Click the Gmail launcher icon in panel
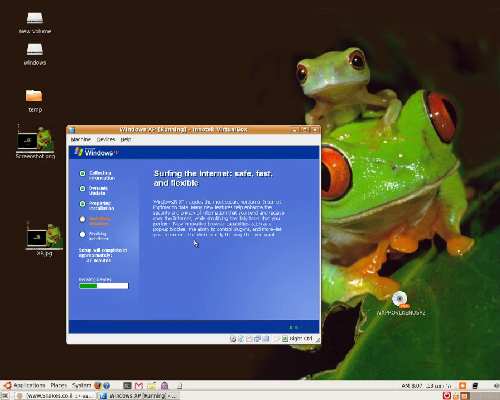500x400 pixels. coord(139,386)
